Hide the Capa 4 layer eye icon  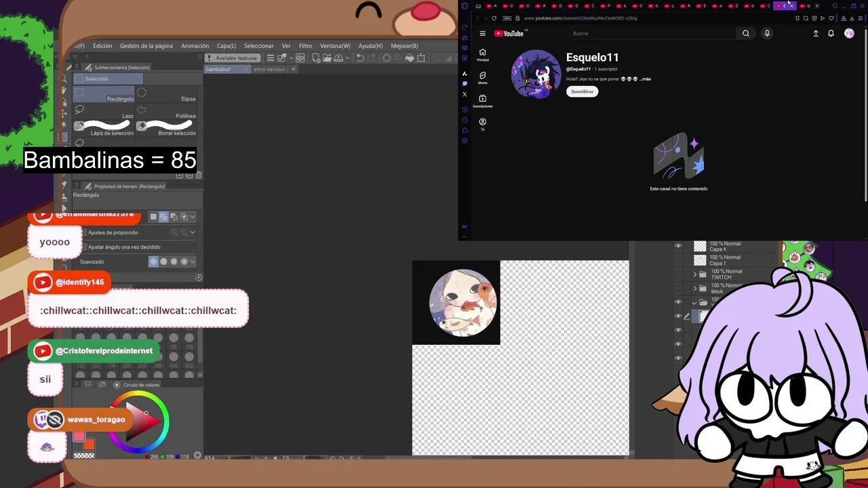click(x=678, y=246)
